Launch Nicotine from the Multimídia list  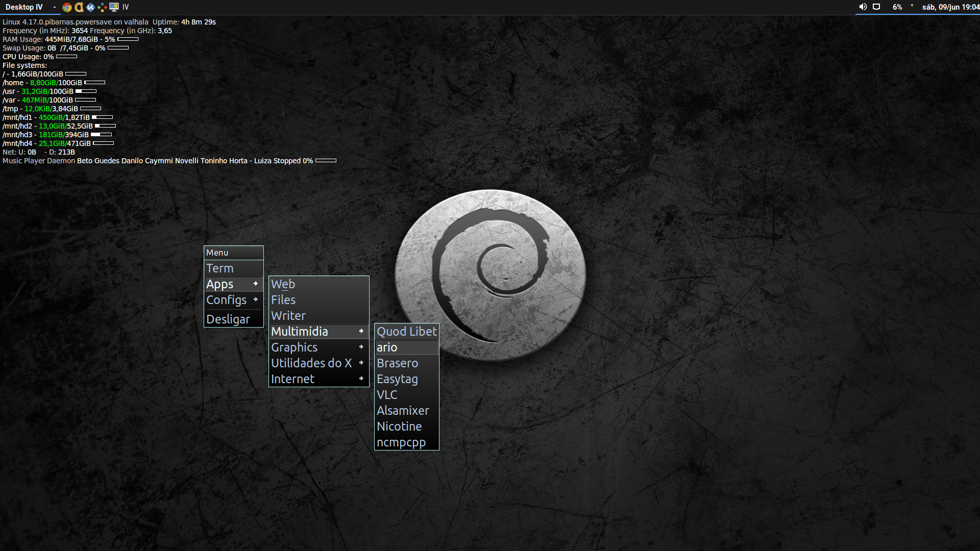click(x=407, y=426)
